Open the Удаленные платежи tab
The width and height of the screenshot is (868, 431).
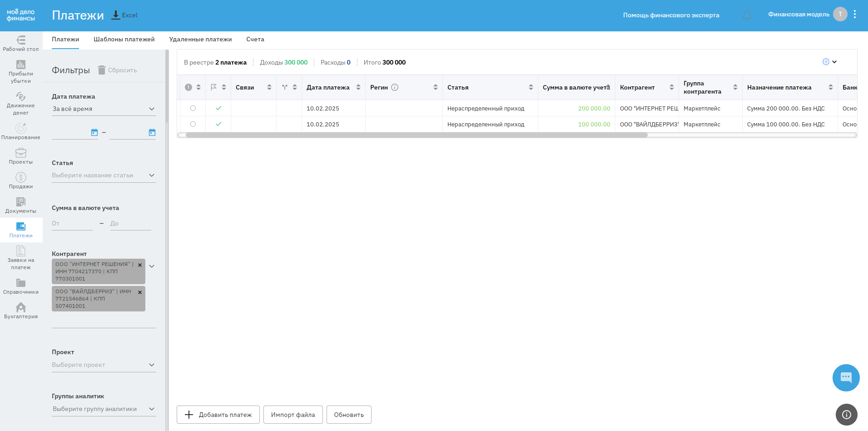pyautogui.click(x=200, y=40)
